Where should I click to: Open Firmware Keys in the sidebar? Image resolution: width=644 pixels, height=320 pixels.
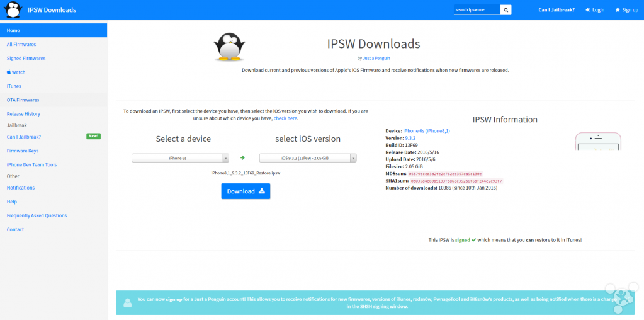[54, 151]
